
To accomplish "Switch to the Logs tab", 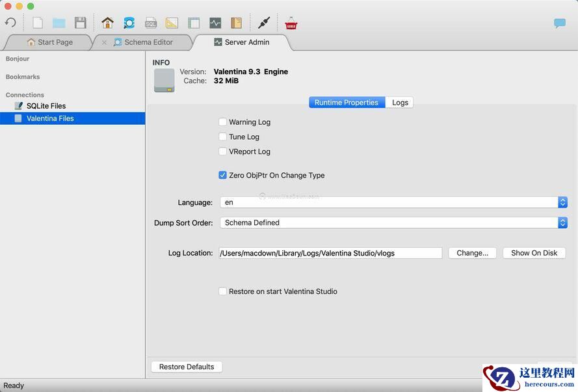I will click(x=400, y=103).
